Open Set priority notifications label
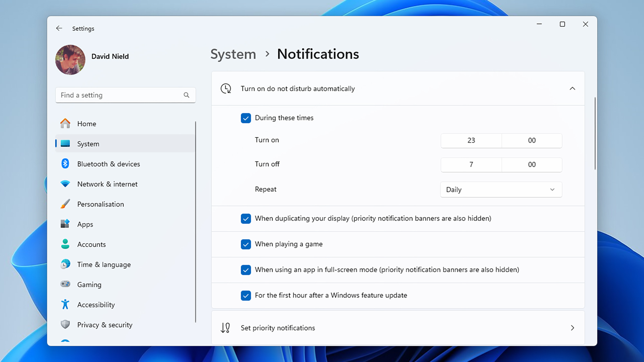 278,328
